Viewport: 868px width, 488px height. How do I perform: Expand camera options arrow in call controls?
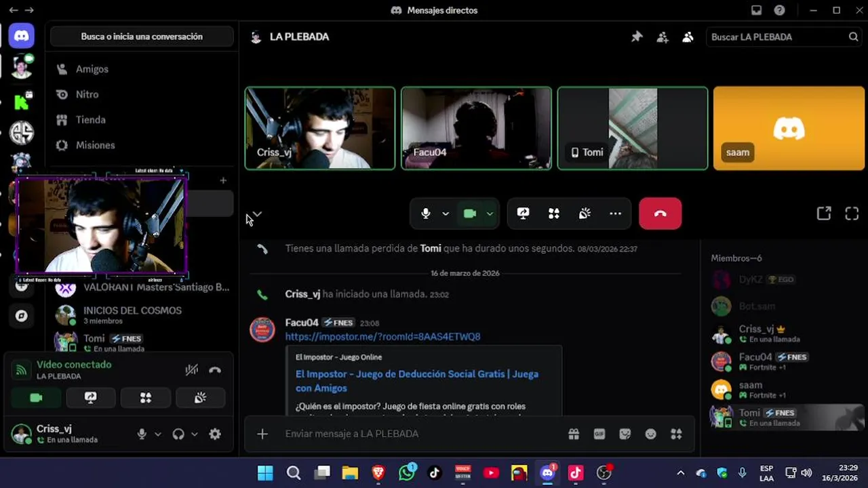point(490,213)
